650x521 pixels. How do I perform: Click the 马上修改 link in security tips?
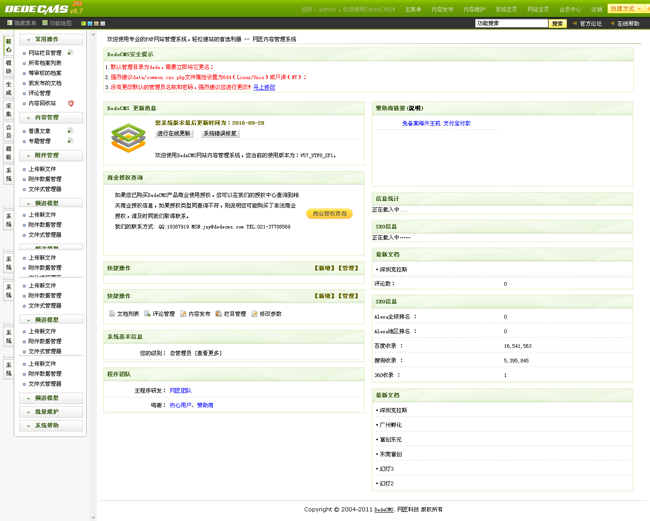pos(264,88)
